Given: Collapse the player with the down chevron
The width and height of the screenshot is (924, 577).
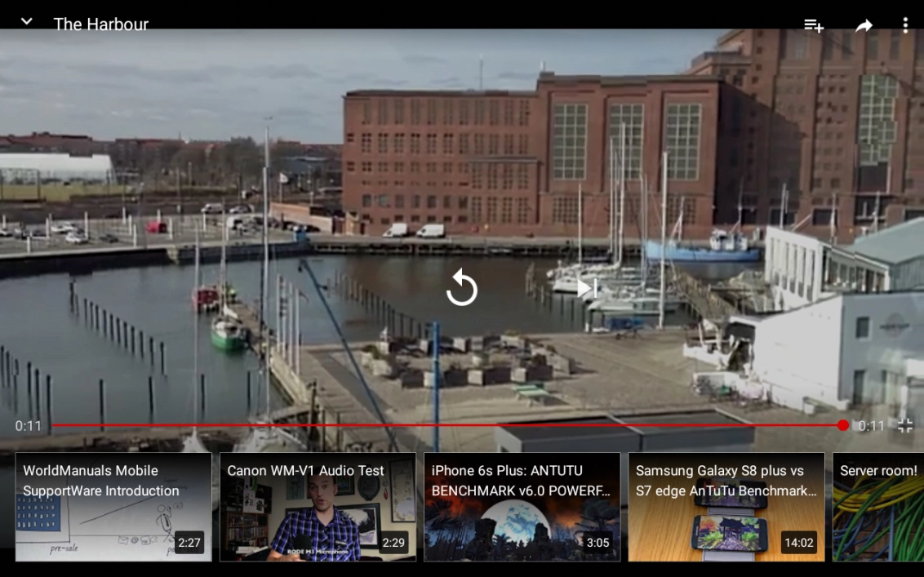Looking at the screenshot, I should point(26,22).
